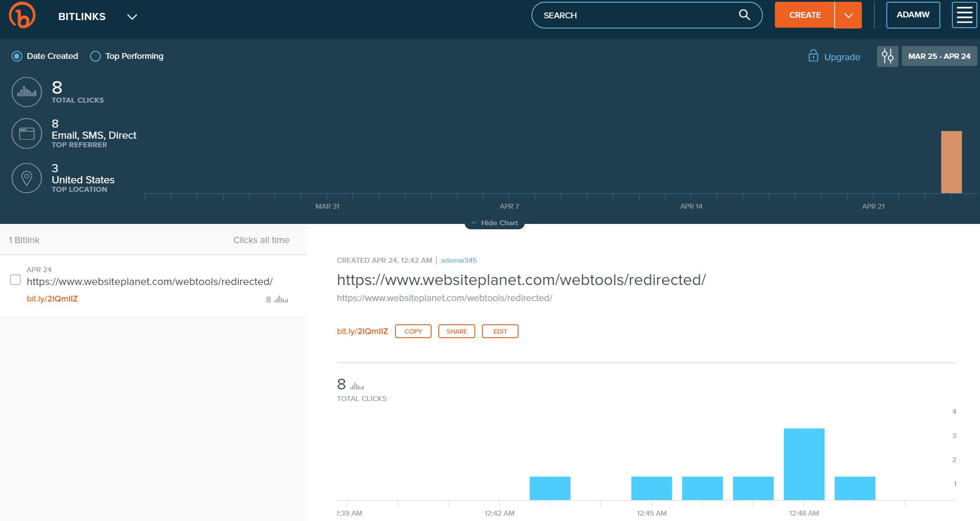The width and height of the screenshot is (980, 521).
Task: Click the orange April 24 chart bar
Action: point(951,162)
